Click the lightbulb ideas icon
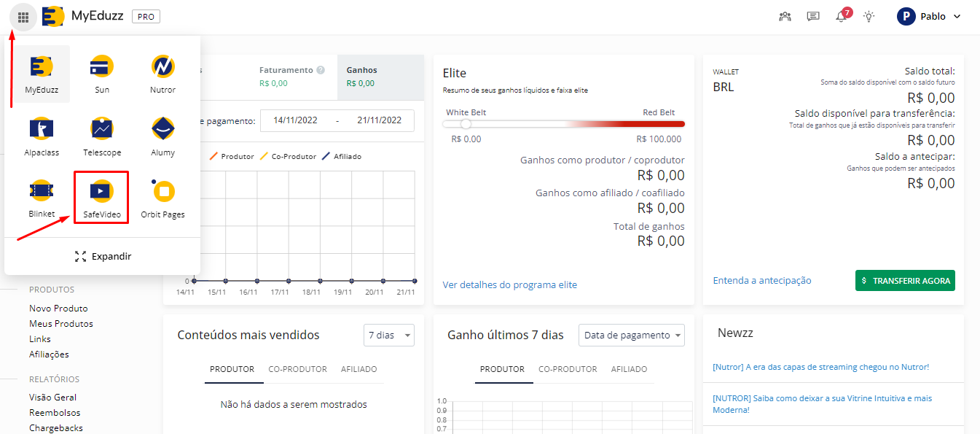The width and height of the screenshot is (980, 434). (869, 17)
